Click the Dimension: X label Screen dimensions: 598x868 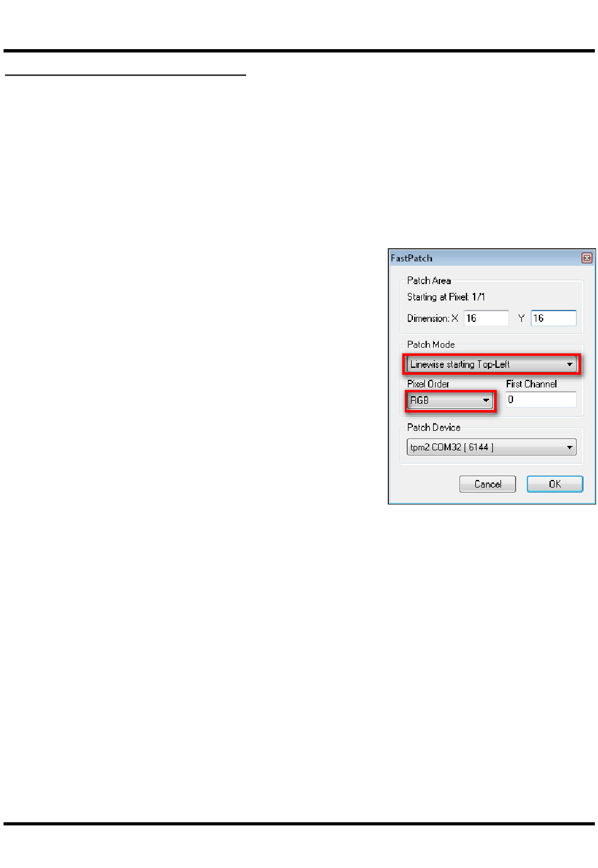432,318
